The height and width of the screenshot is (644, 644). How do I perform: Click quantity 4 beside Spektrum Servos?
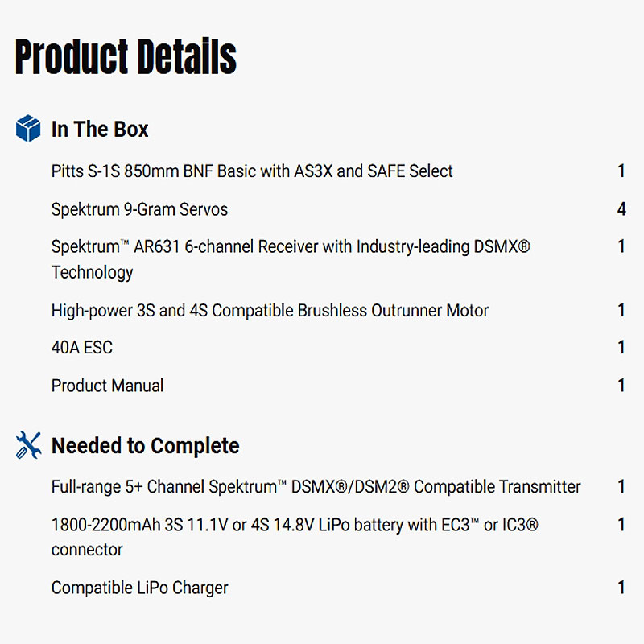[621, 209]
